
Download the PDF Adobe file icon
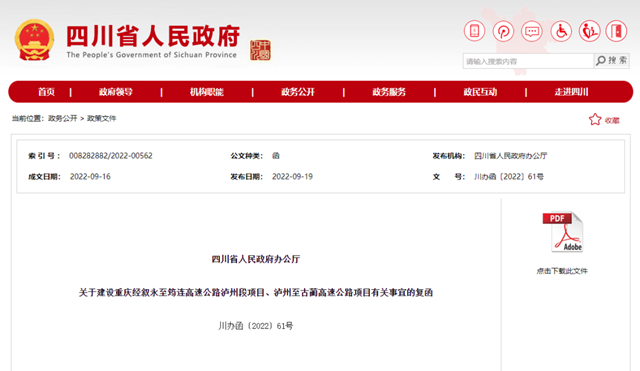click(563, 232)
